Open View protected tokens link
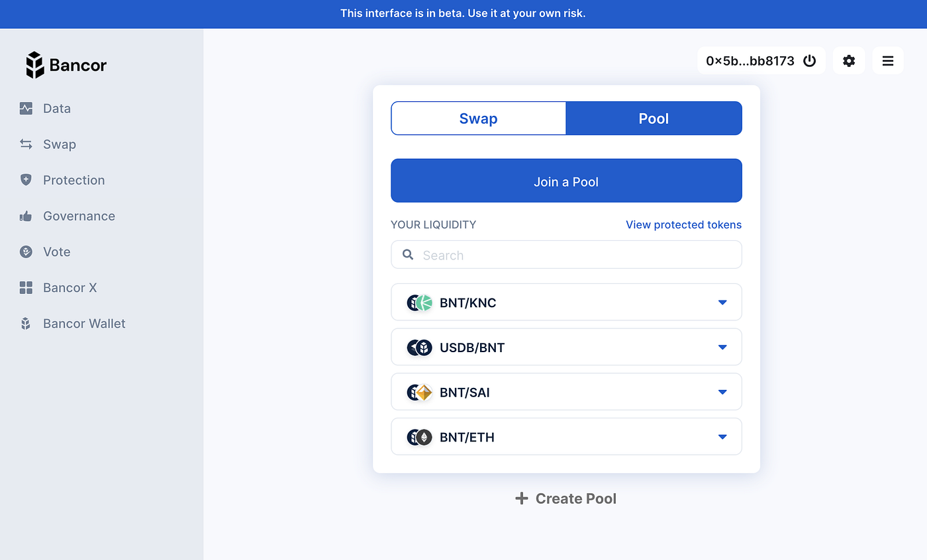 pyautogui.click(x=683, y=225)
